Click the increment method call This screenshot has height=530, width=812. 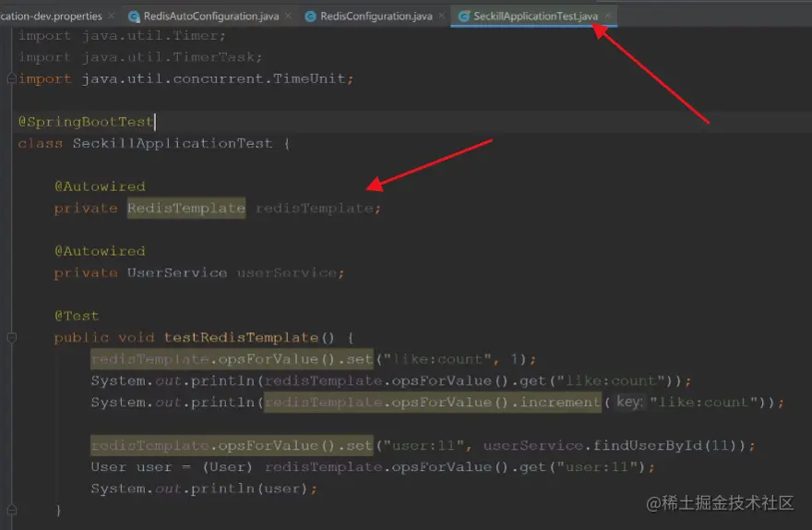[x=560, y=403]
